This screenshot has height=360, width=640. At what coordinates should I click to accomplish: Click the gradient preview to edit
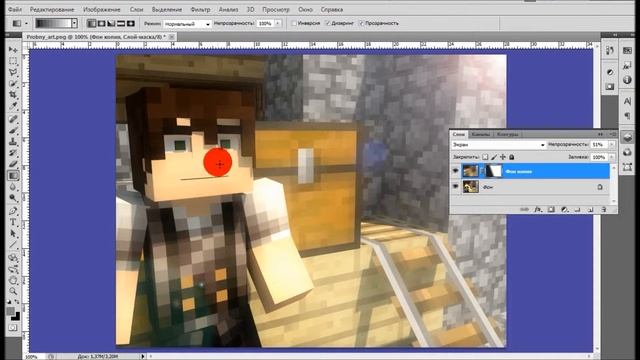53,24
